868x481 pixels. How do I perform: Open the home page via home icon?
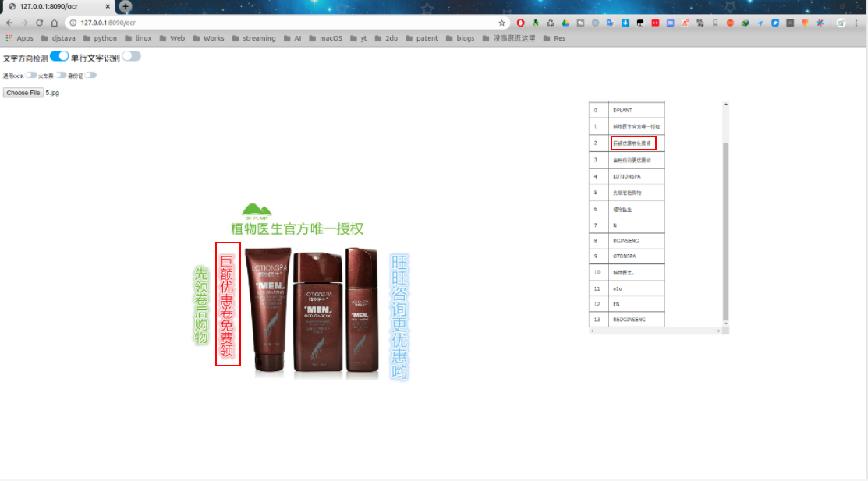[x=55, y=23]
